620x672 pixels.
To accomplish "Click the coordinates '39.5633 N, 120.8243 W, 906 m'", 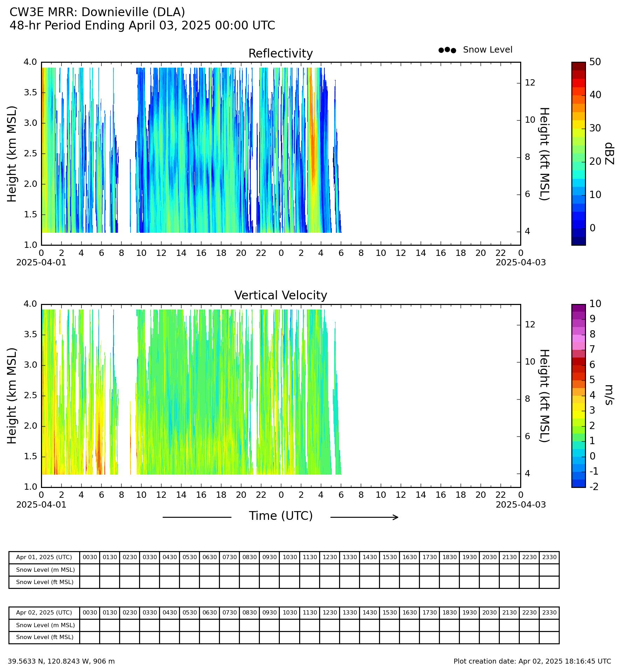I will coord(61,661).
